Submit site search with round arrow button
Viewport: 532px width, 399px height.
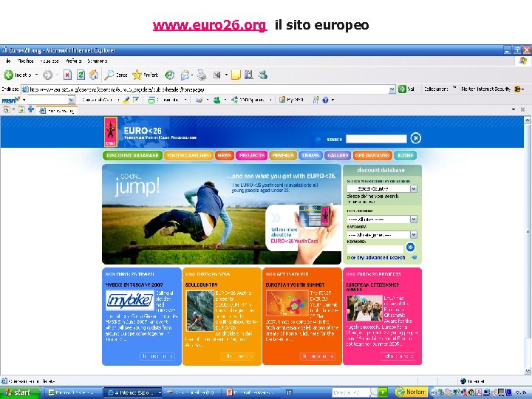pyautogui.click(x=415, y=138)
